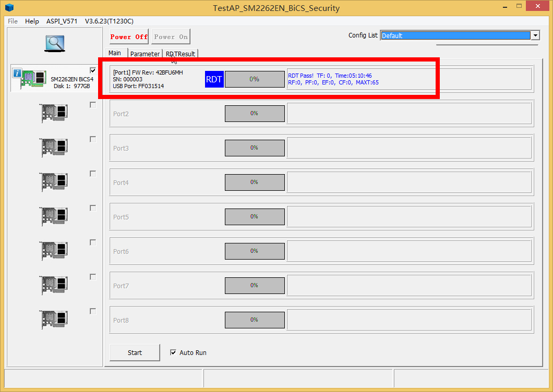Viewport: 553px width, 392px height.
Task: Switch to the RDTResult tab
Action: coord(181,54)
